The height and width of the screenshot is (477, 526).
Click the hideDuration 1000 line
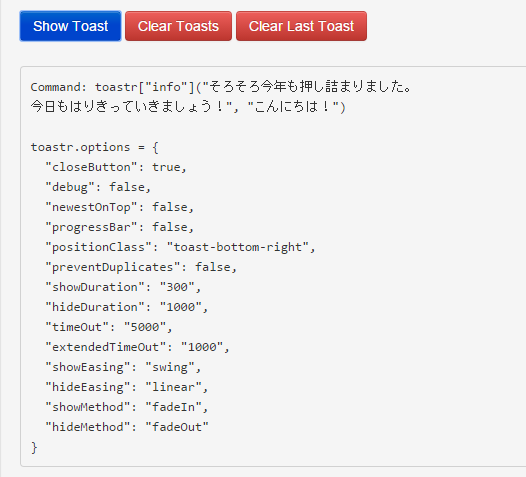point(126,307)
